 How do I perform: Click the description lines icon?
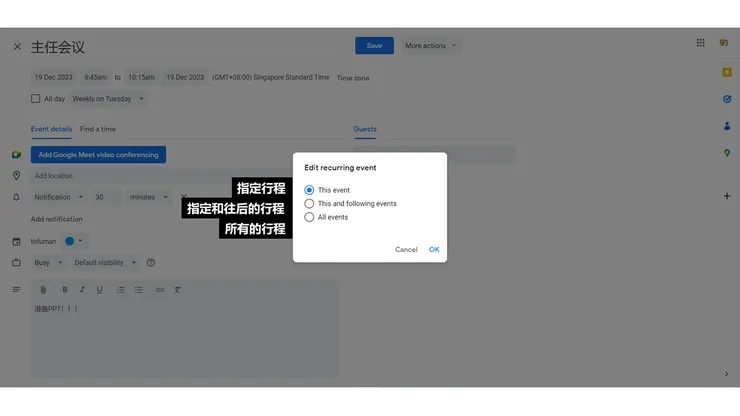click(x=17, y=289)
